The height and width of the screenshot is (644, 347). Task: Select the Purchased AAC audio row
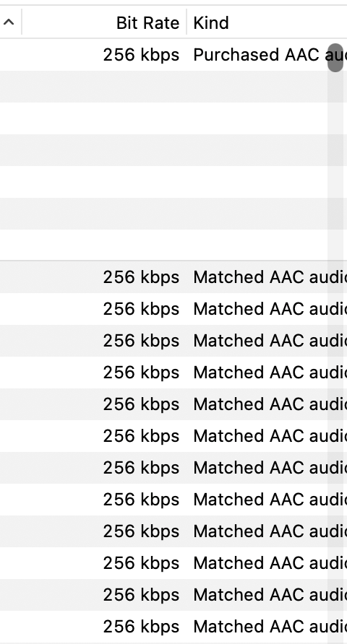[173, 55]
